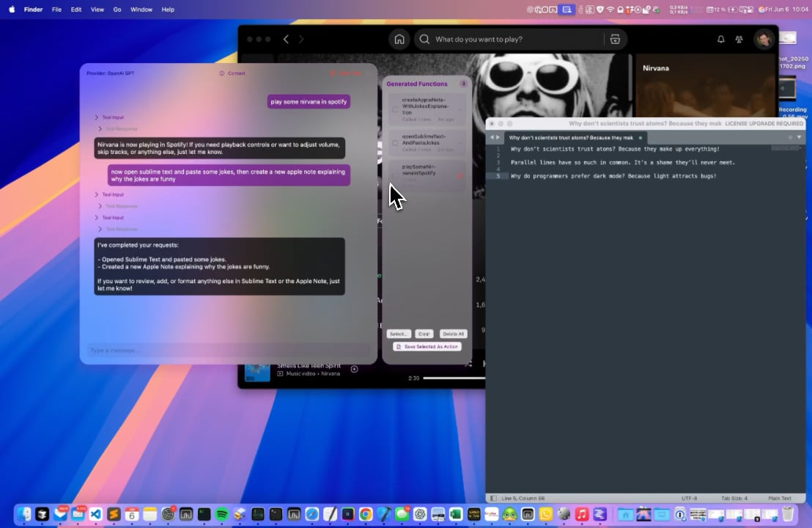Screen dimensions: 812x528
Task: Open the Spotify profile avatar
Action: 764,40
